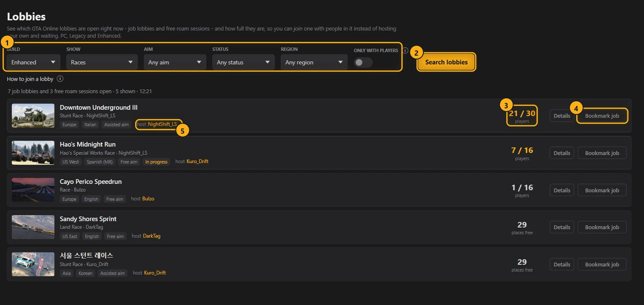
Task: Open the Build dropdown showing Enhanced
Action: (x=33, y=62)
